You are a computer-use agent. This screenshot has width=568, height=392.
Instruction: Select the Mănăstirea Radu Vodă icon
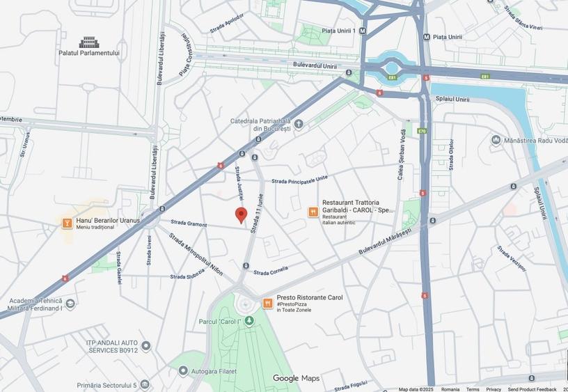click(x=496, y=140)
